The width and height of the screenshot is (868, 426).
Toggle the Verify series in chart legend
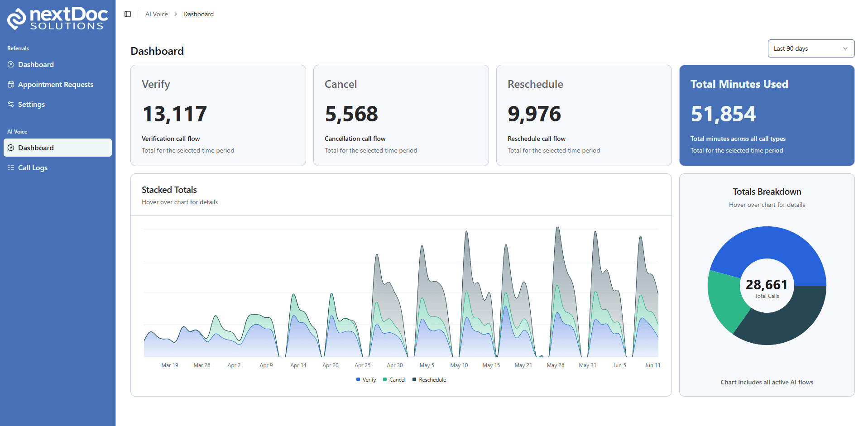[x=366, y=380]
